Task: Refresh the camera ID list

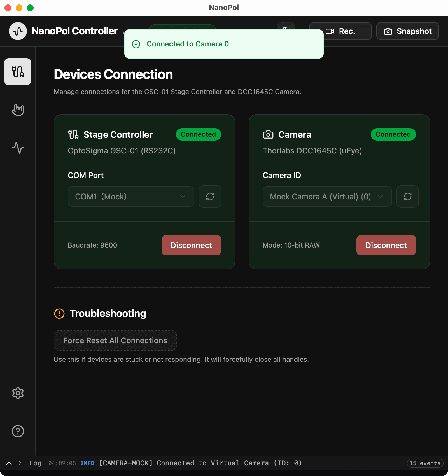Action: [408, 197]
